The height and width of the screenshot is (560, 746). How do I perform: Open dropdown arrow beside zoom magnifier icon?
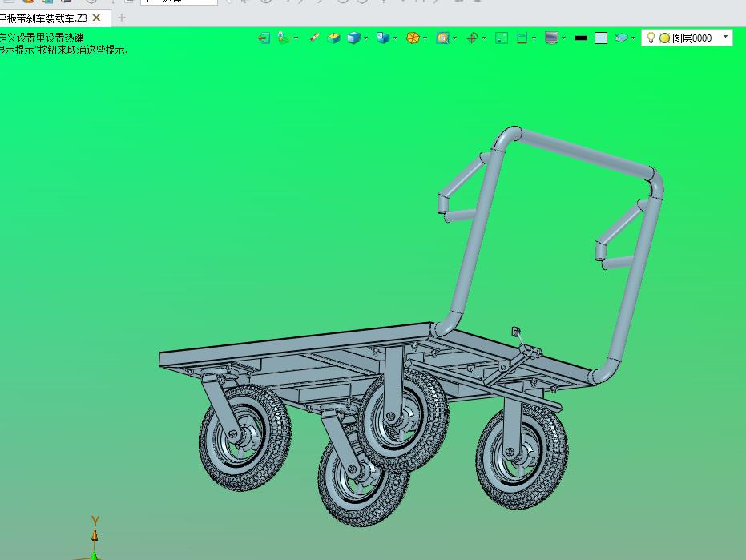point(455,38)
